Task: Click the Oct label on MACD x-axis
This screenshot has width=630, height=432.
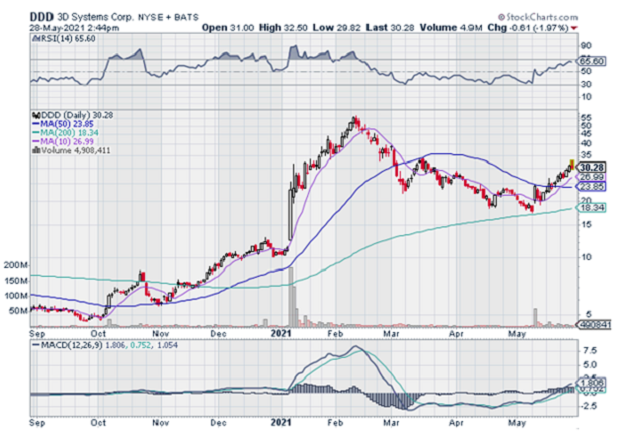Action: 98,423
